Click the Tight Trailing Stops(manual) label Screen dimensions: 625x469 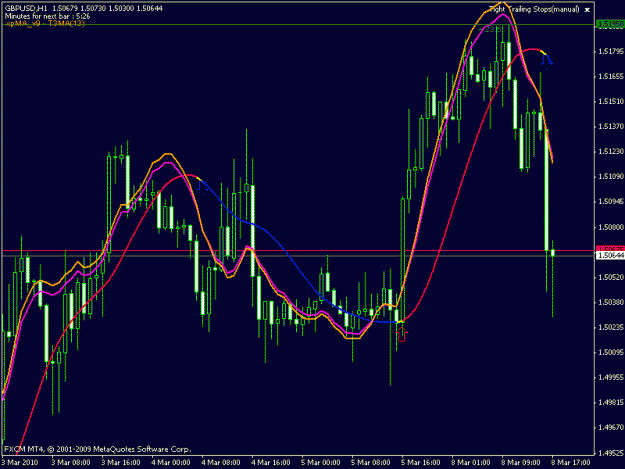(534, 9)
